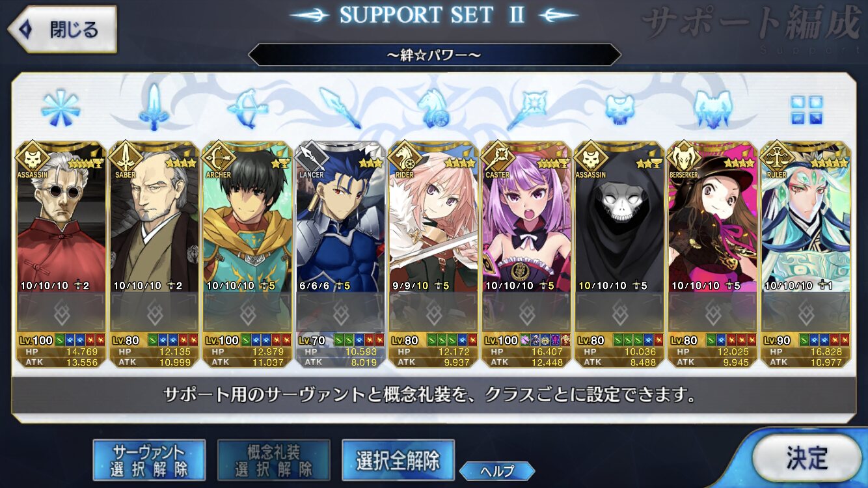Click 選択全解除 button

(398, 460)
